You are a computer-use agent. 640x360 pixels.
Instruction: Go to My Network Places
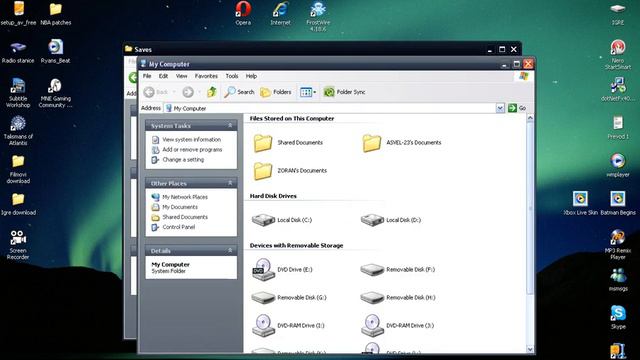point(185,197)
